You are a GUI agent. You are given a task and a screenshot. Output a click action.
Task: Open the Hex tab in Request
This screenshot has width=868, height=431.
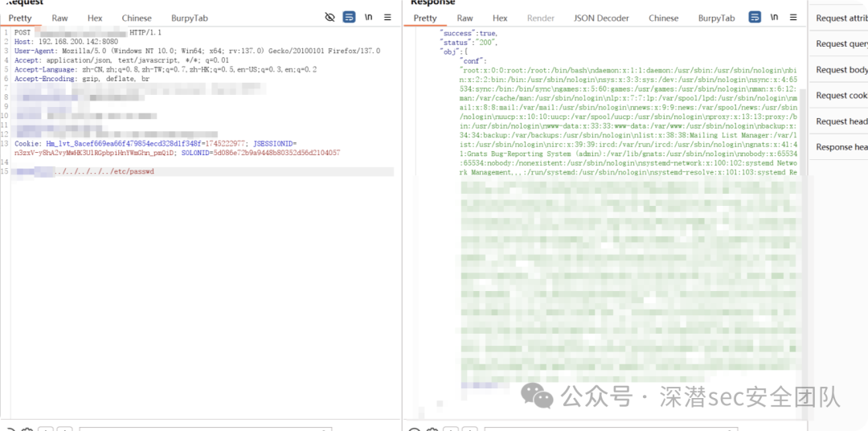pos(95,18)
